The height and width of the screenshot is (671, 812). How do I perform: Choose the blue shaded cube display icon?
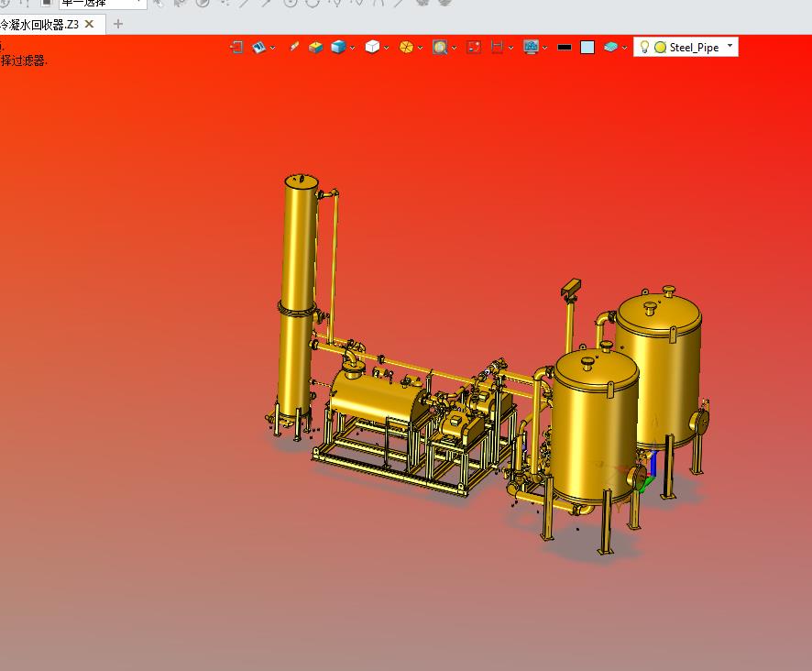pyautogui.click(x=338, y=47)
